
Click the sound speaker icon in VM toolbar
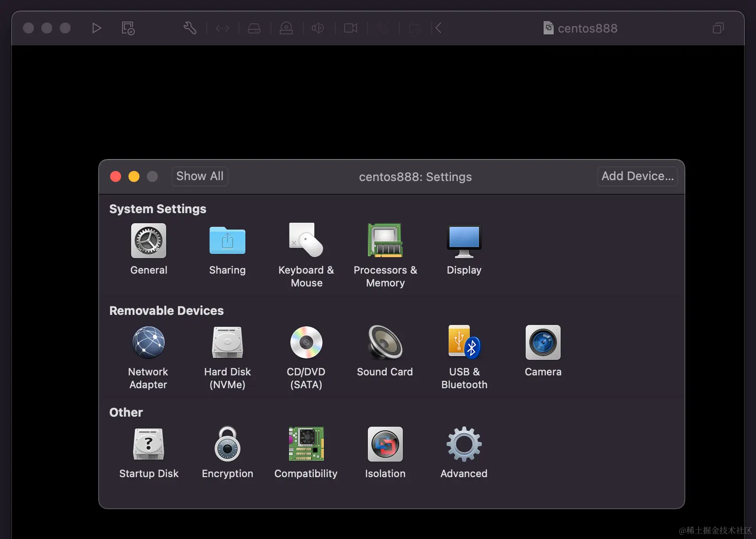coord(318,28)
